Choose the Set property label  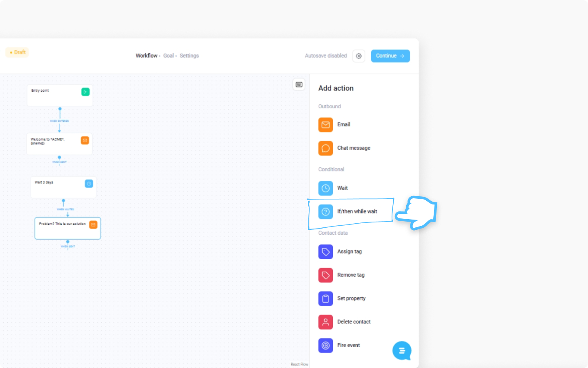[351, 298]
